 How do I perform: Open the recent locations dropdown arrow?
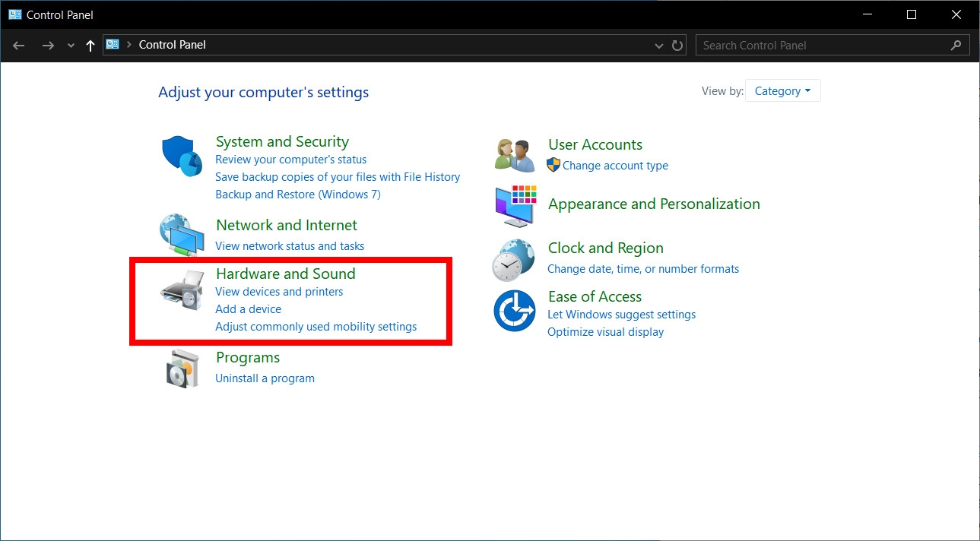[x=71, y=46]
